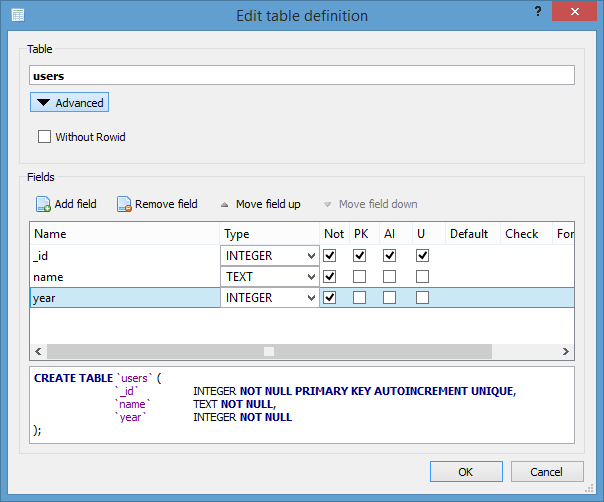Image resolution: width=604 pixels, height=502 pixels.
Task: Open the type dropdown for name field
Action: [311, 277]
